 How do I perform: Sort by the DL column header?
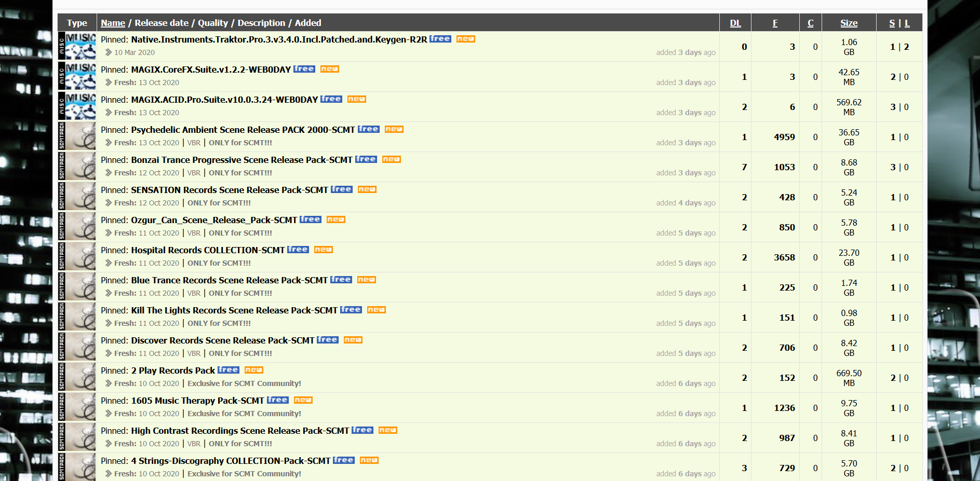click(735, 23)
